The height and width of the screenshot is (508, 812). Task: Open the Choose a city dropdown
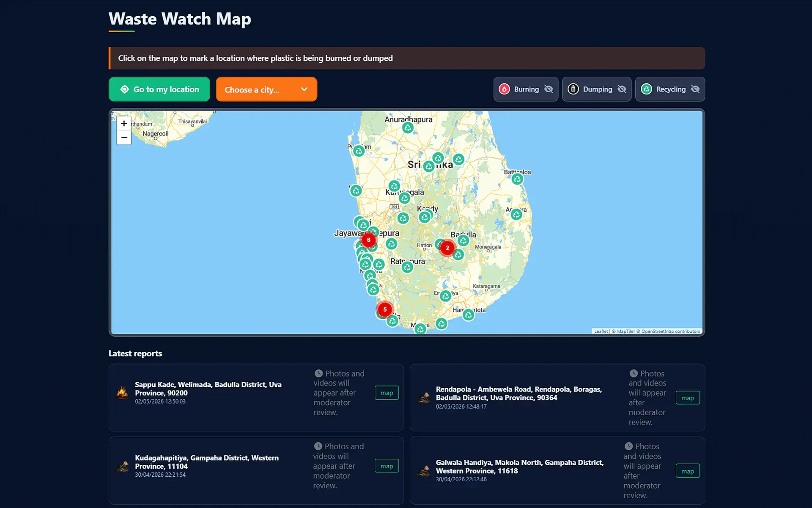(266, 89)
